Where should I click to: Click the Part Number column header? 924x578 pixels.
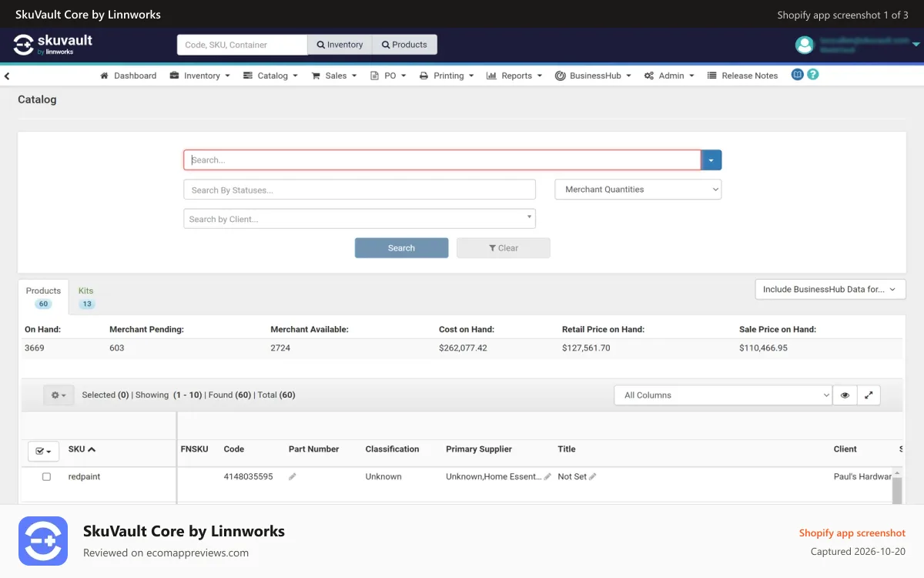coord(313,449)
